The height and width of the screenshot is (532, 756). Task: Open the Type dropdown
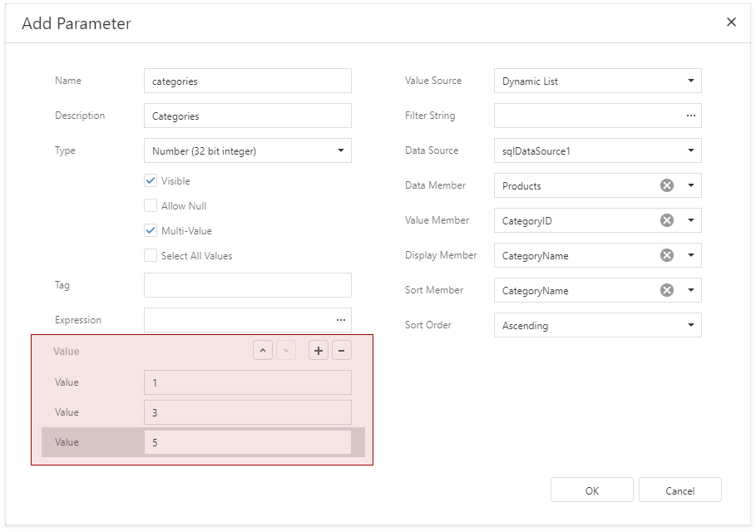[x=340, y=150]
